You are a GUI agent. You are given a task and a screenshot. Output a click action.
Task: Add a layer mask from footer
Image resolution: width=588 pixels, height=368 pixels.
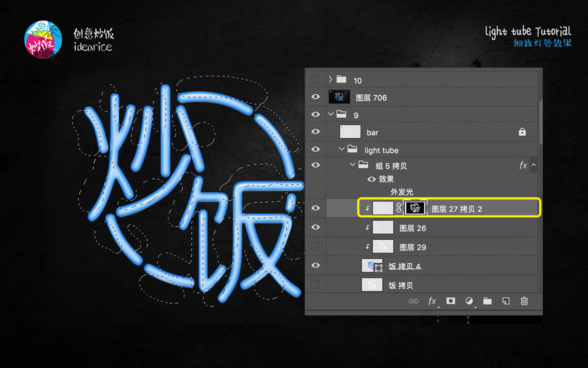tap(451, 301)
